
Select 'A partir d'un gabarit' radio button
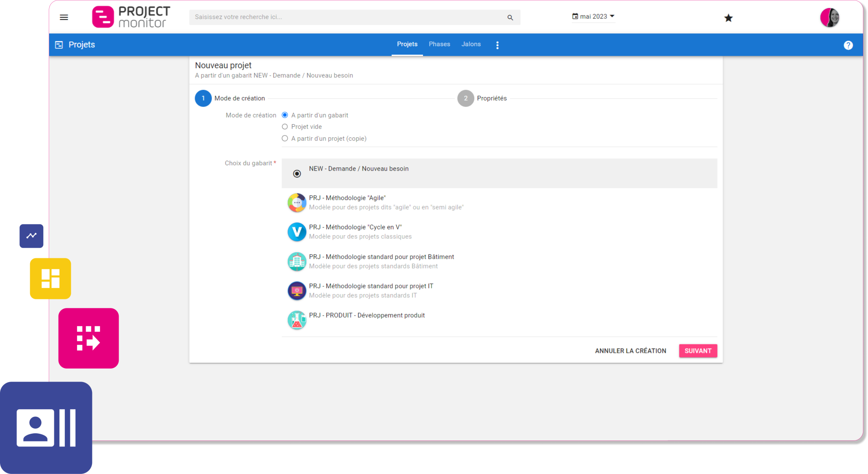pyautogui.click(x=284, y=115)
